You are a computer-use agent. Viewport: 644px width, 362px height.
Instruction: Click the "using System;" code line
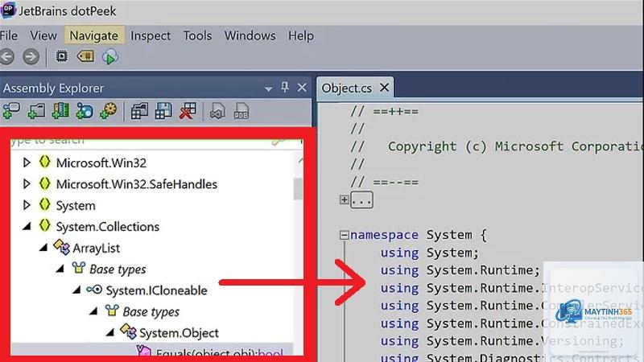tap(430, 253)
